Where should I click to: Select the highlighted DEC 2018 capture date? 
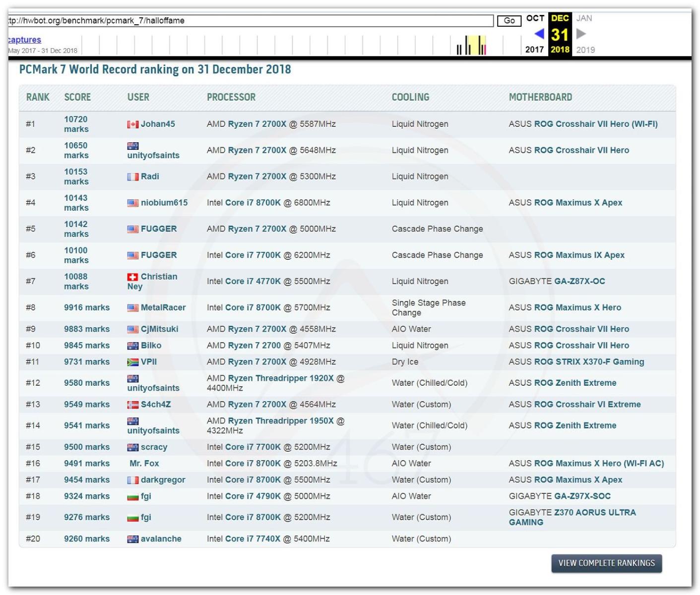click(560, 34)
